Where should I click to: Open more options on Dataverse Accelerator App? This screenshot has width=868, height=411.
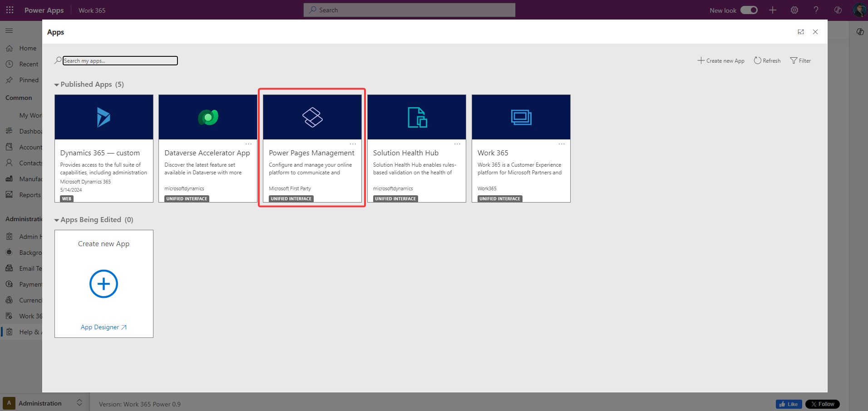coord(248,144)
